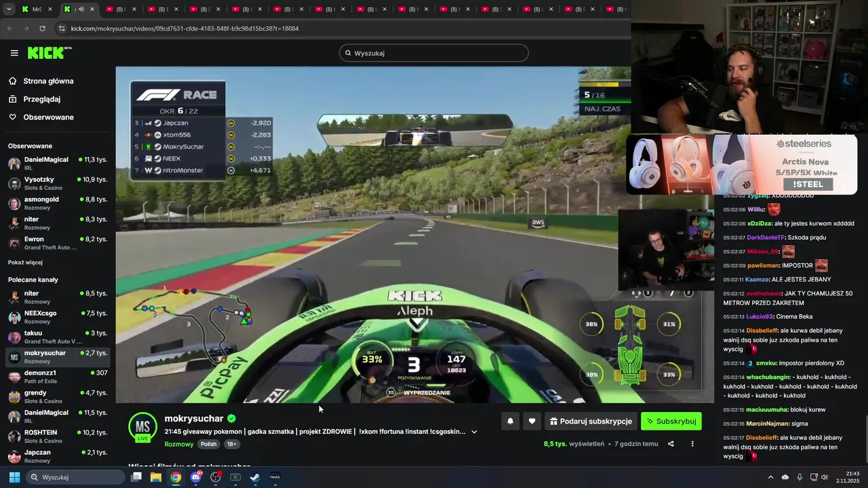
Task: Follow the channel with the heart button
Action: pos(532,421)
